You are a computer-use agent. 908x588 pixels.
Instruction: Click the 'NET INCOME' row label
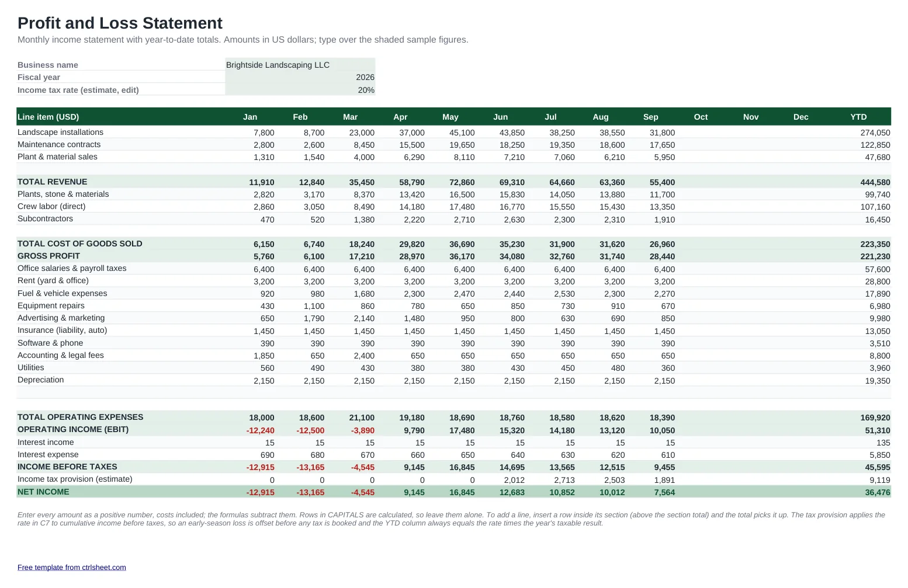pyautogui.click(x=43, y=492)
